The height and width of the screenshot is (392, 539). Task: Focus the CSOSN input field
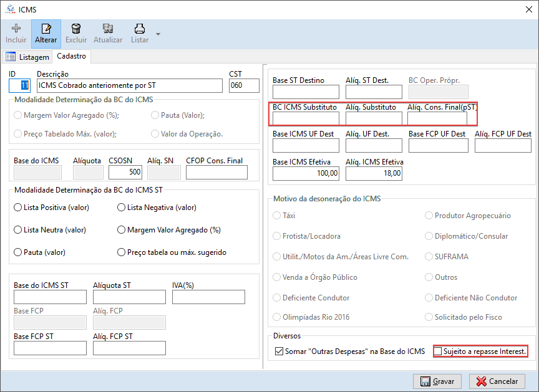point(126,172)
